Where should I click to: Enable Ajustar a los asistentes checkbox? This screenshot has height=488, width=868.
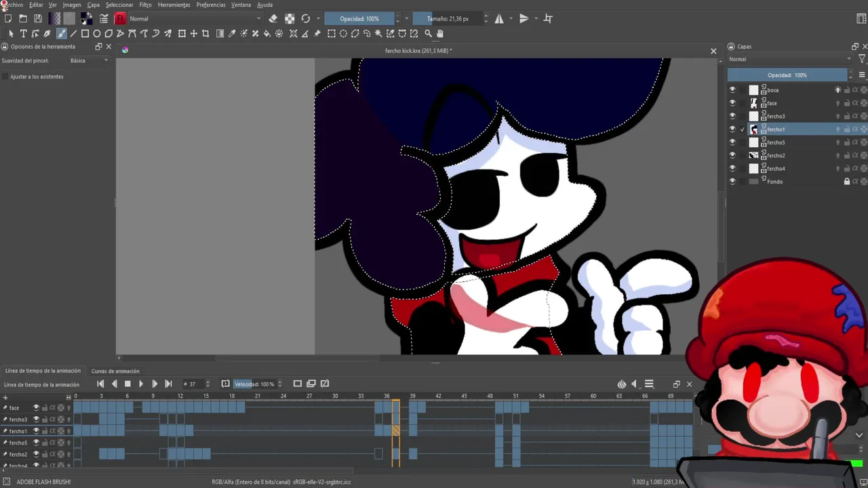pos(5,77)
